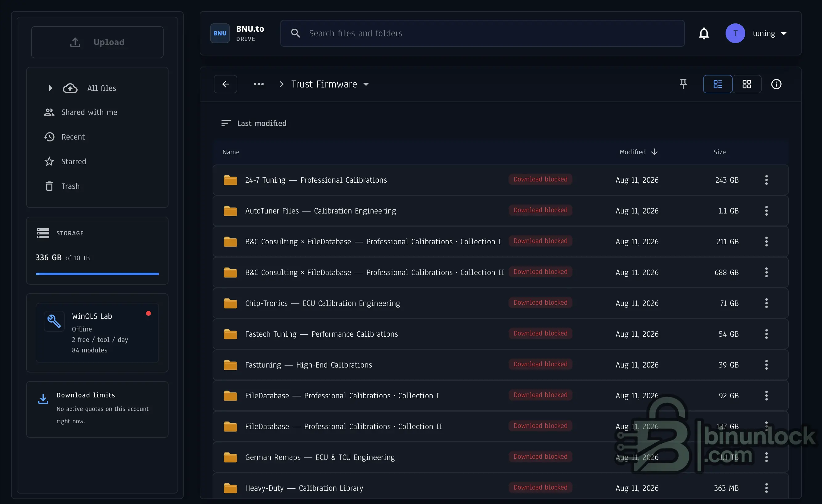Open All files
This screenshot has width=822, height=504.
click(x=102, y=88)
